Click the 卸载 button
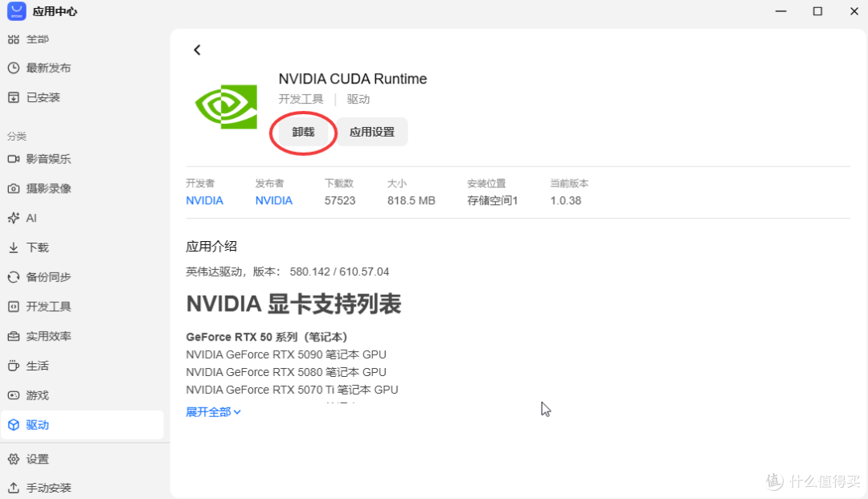Screen dimensions: 868x499 (303, 133)
